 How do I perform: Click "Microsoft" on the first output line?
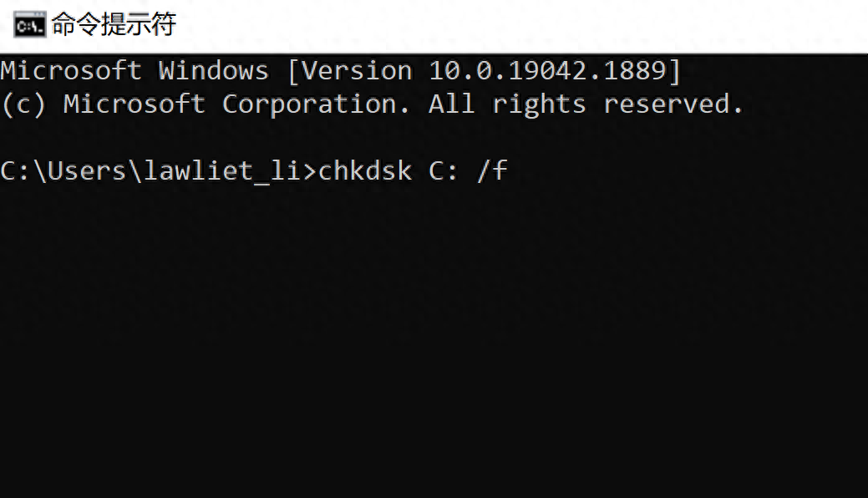tap(71, 71)
